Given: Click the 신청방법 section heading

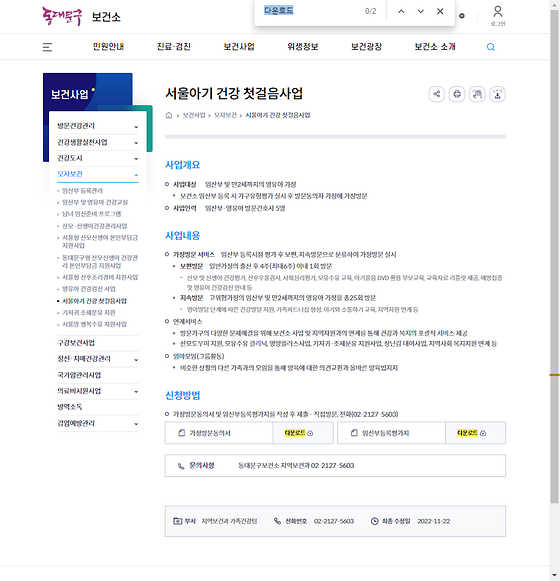Looking at the screenshot, I should point(182,395).
